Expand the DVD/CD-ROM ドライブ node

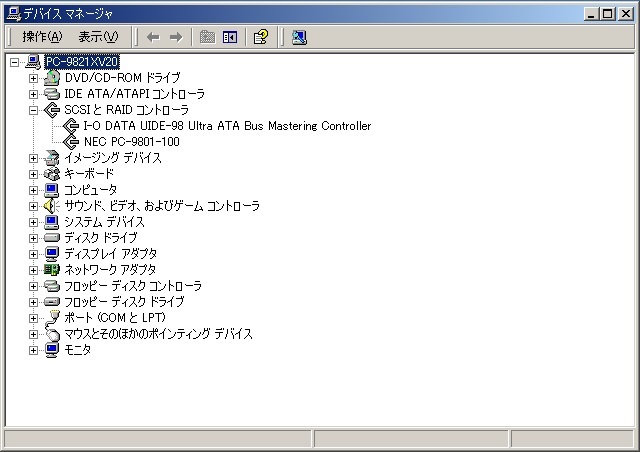[x=33, y=78]
